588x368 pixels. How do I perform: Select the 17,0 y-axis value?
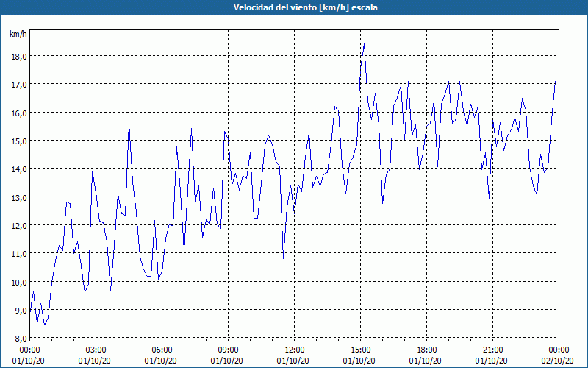point(20,85)
